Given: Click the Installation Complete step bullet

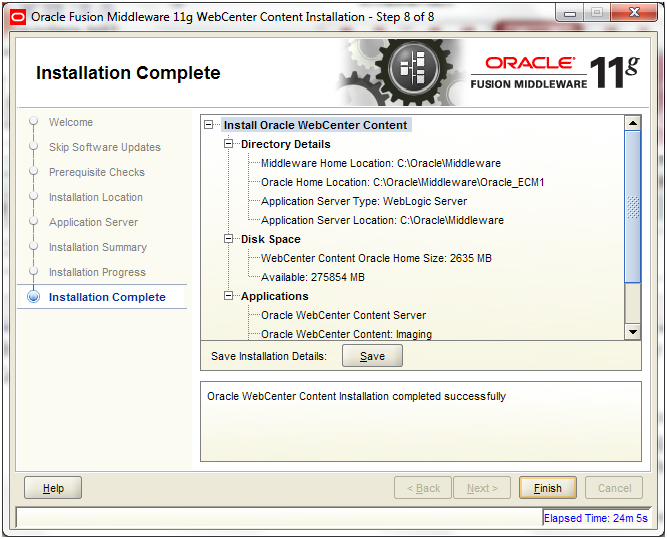Looking at the screenshot, I should (34, 297).
